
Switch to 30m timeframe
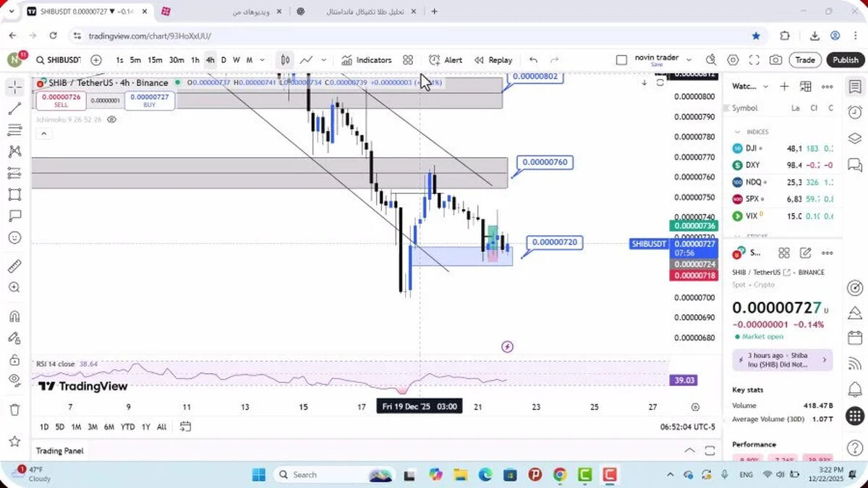point(176,60)
